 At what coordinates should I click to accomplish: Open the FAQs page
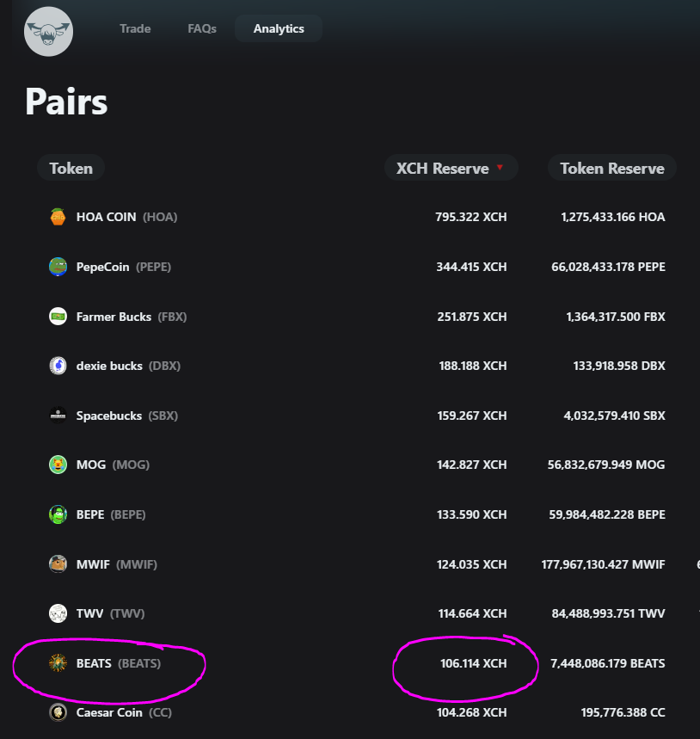201,28
